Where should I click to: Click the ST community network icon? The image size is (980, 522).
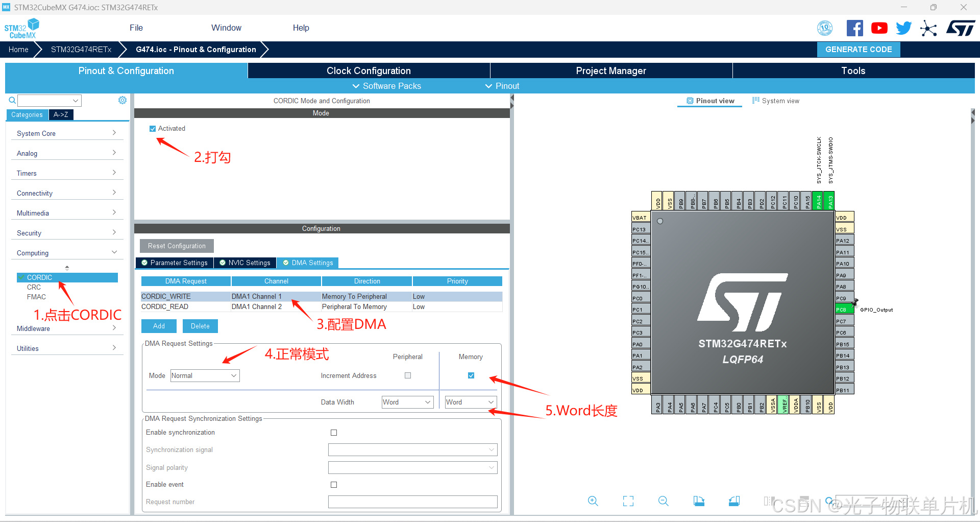[x=928, y=28]
